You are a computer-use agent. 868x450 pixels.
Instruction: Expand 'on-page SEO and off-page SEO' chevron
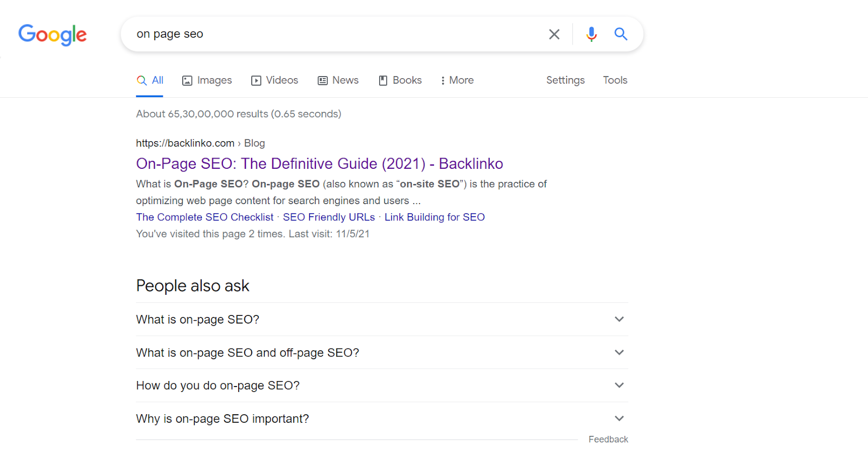coord(619,352)
